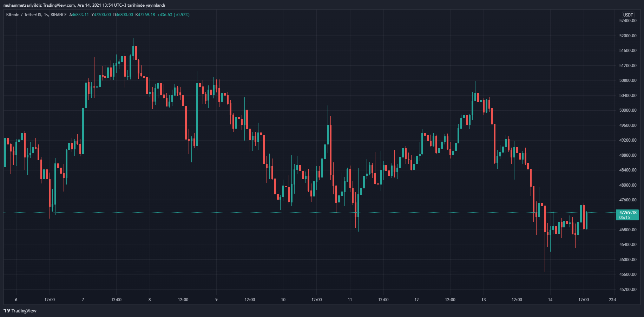The height and width of the screenshot is (317, 644).
Task: Click the D46800.00 low value in legend
Action: pyautogui.click(x=123, y=15)
